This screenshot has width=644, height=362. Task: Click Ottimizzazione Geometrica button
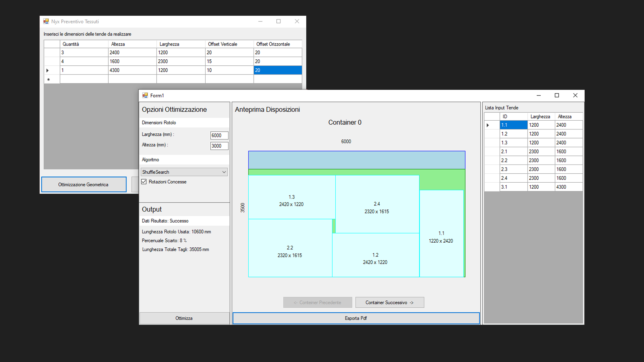pos(84,184)
